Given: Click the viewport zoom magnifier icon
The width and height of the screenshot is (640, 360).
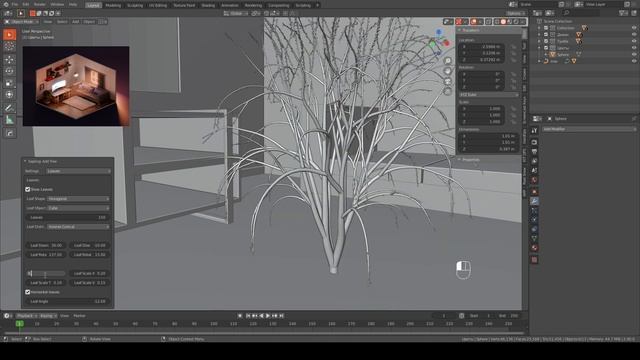Looking at the screenshot, I should pyautogui.click(x=448, y=61).
